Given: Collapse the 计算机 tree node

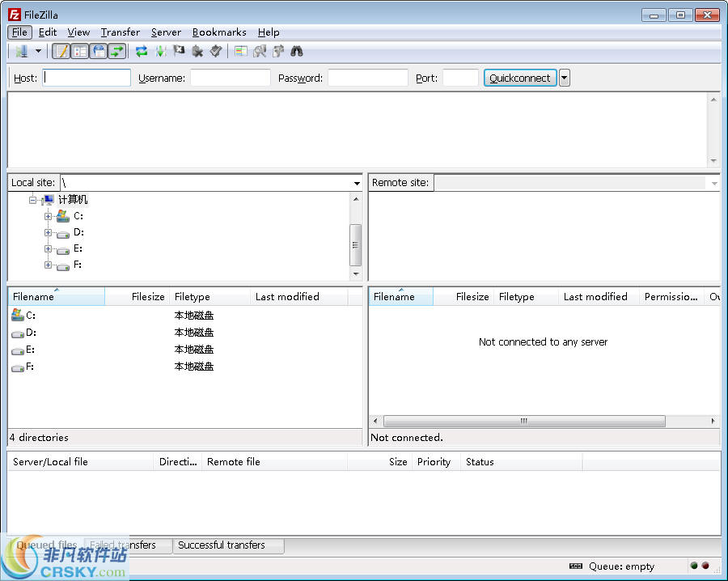Looking at the screenshot, I should pyautogui.click(x=32, y=200).
